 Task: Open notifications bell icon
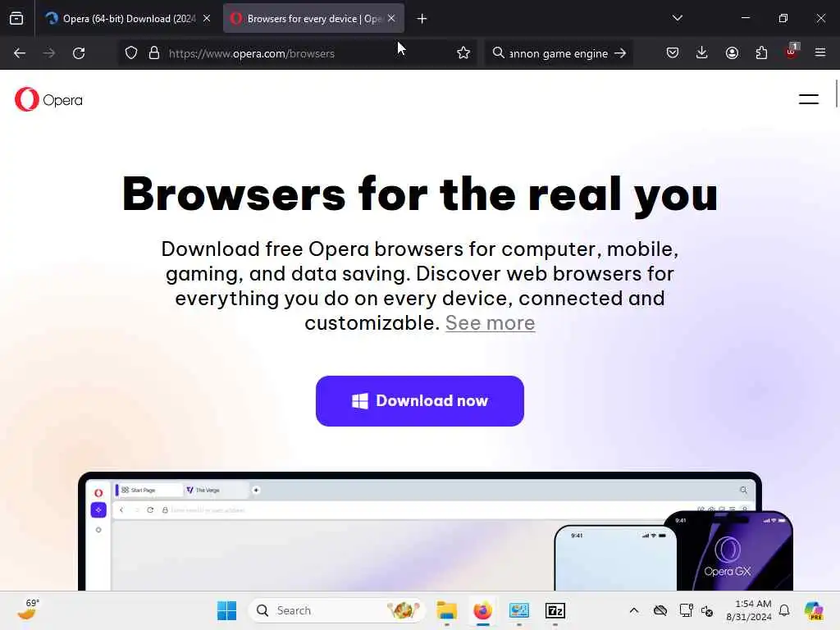pyautogui.click(x=784, y=610)
